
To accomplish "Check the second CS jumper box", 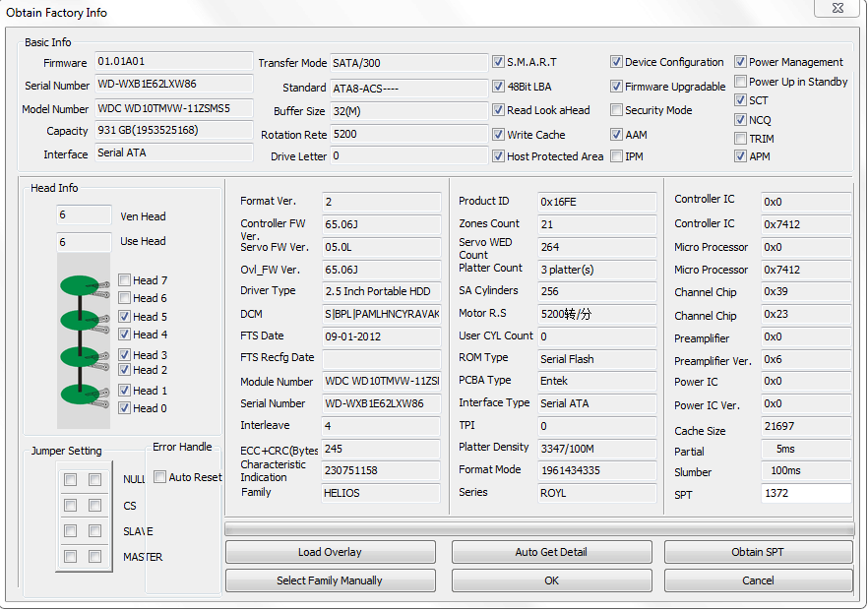I will tap(95, 506).
